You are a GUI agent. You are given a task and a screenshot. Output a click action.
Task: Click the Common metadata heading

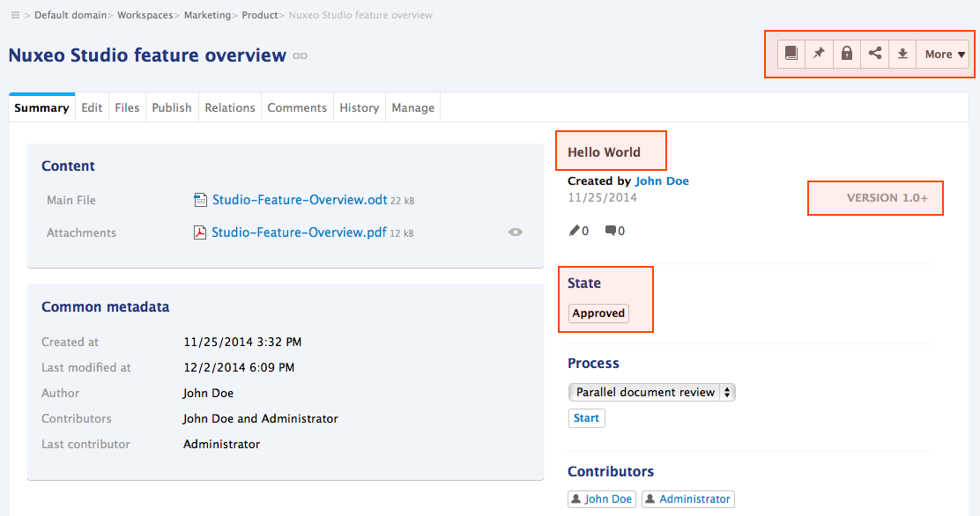[106, 306]
